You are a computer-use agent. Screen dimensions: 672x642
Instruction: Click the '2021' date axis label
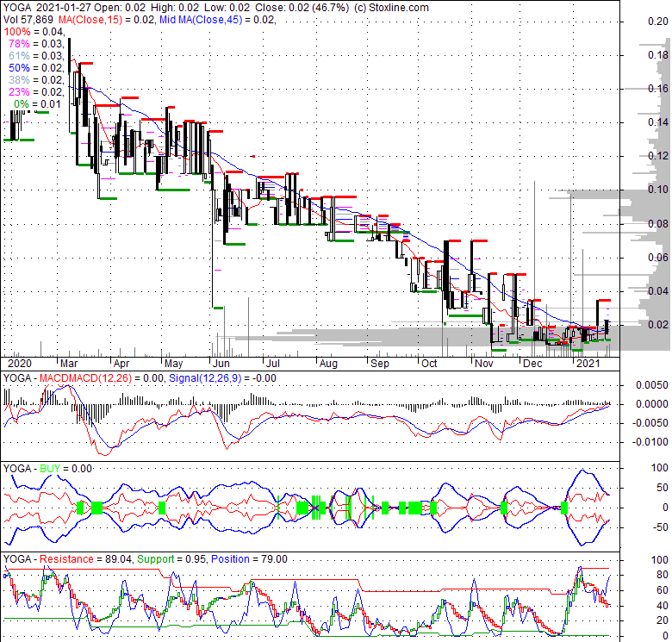coord(588,364)
